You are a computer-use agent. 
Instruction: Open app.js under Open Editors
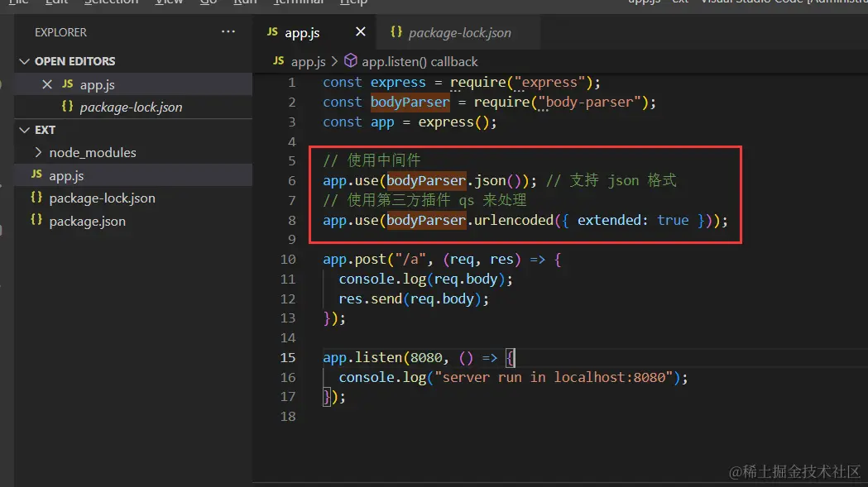[133, 84]
